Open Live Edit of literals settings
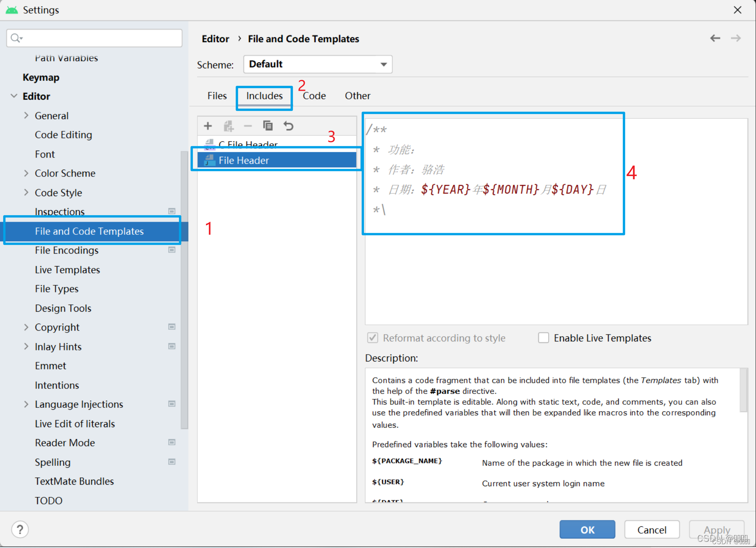756x548 pixels. pyautogui.click(x=75, y=424)
